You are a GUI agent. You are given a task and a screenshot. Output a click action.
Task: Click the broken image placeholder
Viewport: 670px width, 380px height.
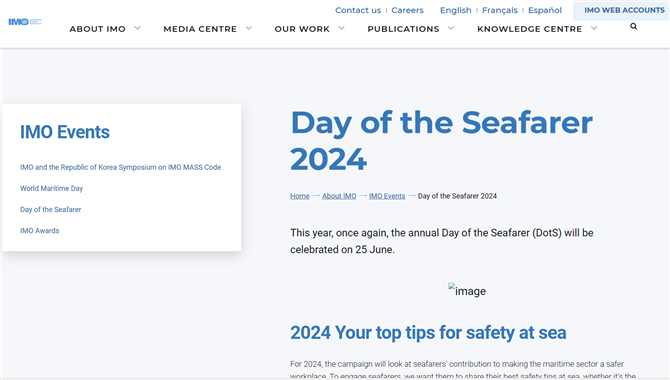point(467,290)
